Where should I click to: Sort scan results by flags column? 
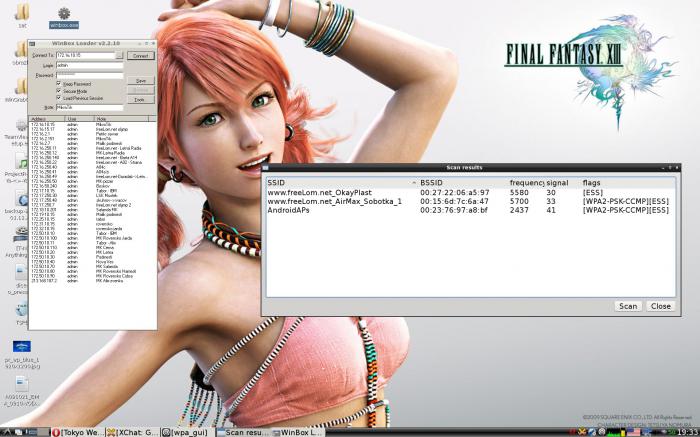(628, 183)
